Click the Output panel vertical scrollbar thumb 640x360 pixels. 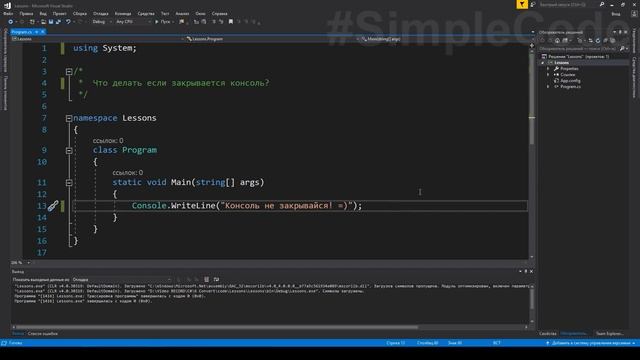532,299
